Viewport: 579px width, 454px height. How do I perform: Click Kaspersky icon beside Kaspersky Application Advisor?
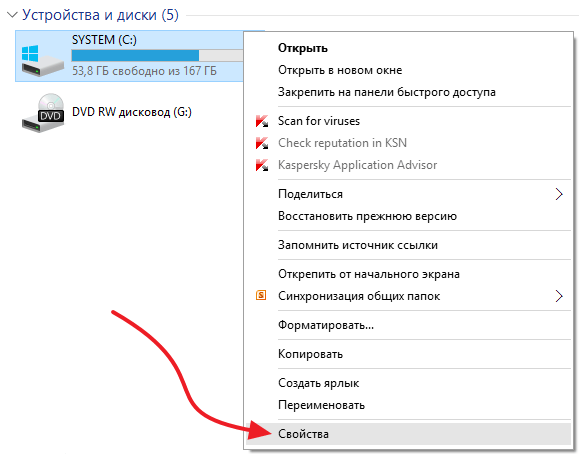[x=262, y=165]
